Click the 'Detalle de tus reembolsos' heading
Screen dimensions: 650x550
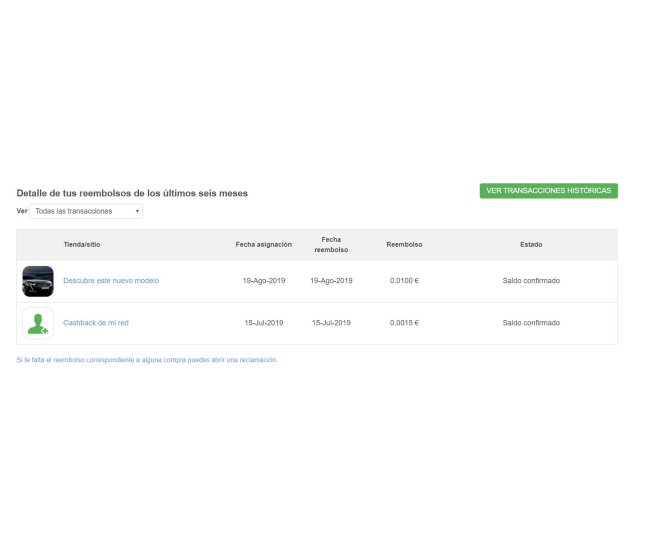coord(132,193)
